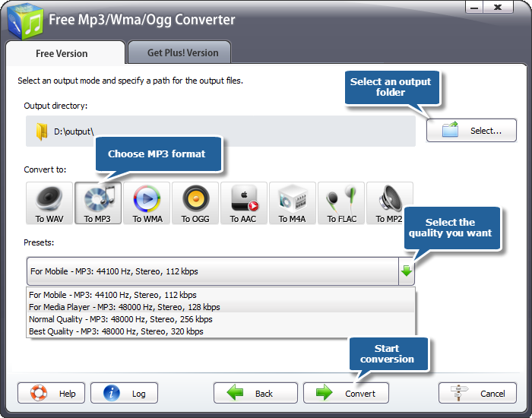
Task: Choose the To MP3 format icon
Action: (98, 203)
